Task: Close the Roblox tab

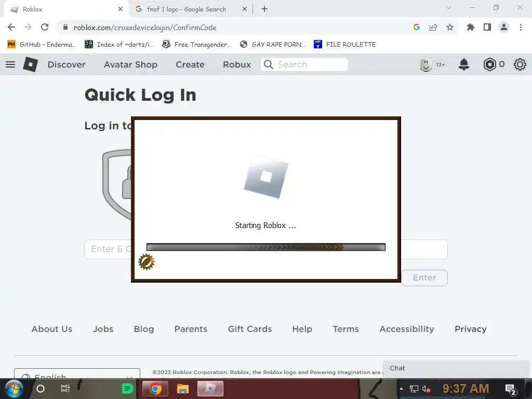Action: [121, 9]
